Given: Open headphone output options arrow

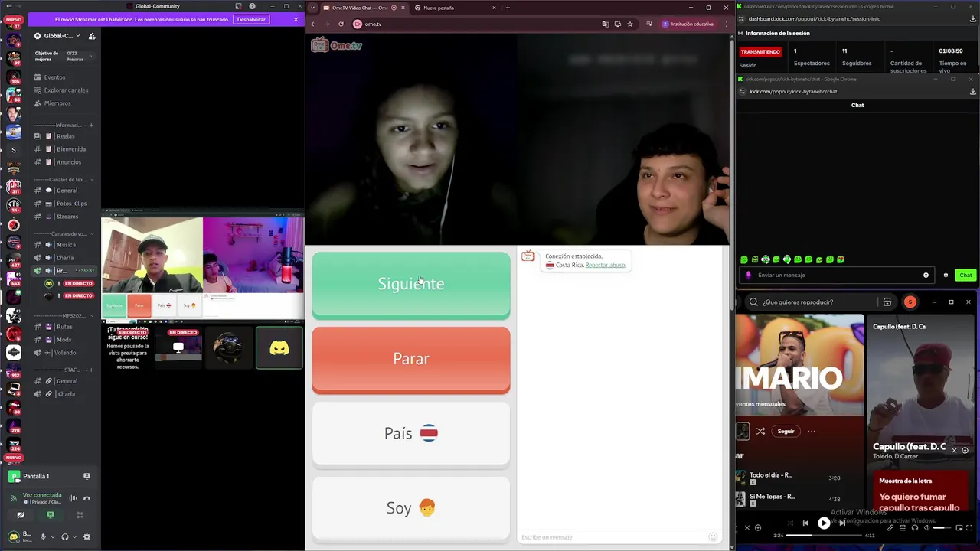Looking at the screenshot, I should pos(74,537).
